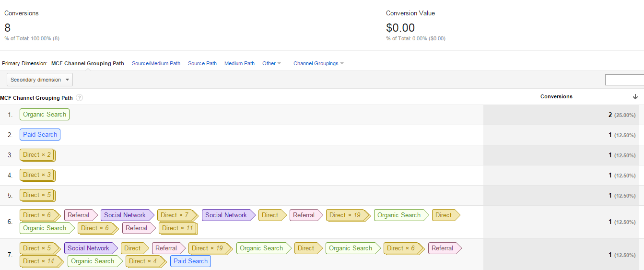Click Direct × 19 tag in row 6
The height and width of the screenshot is (270, 644).
349,215
